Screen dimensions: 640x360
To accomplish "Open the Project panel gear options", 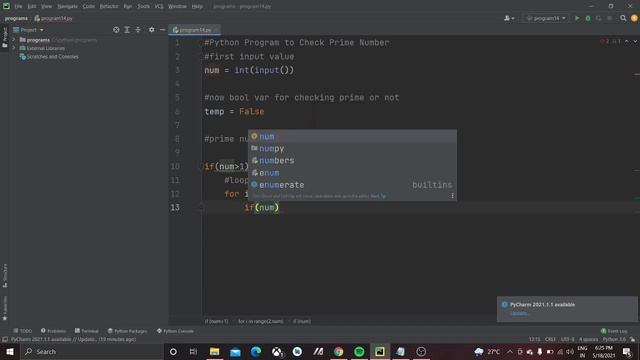I will [151, 30].
